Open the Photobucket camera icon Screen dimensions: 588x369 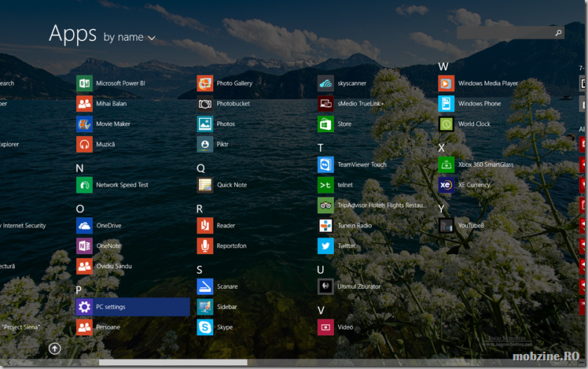coord(205,104)
